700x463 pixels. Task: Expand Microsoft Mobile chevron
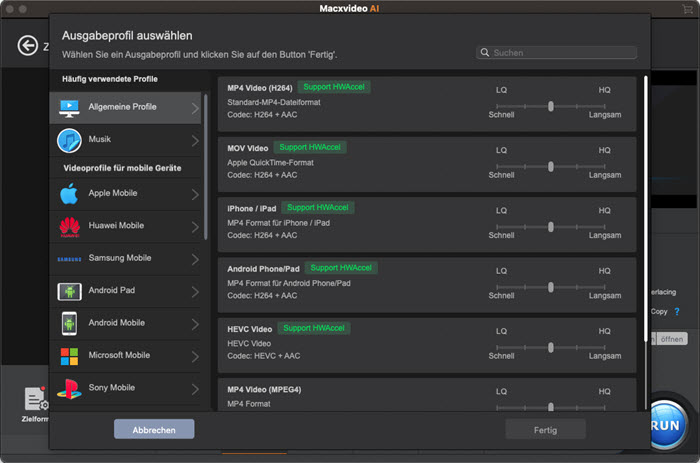coord(195,356)
